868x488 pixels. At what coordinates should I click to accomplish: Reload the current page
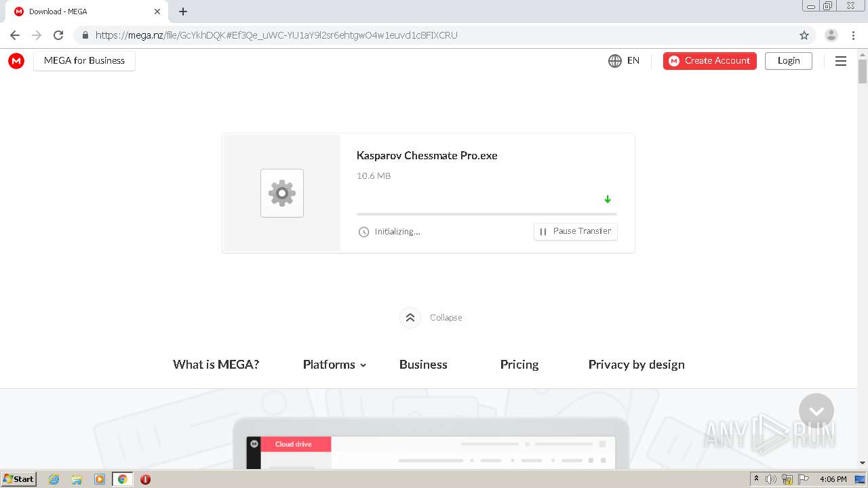[x=58, y=35]
